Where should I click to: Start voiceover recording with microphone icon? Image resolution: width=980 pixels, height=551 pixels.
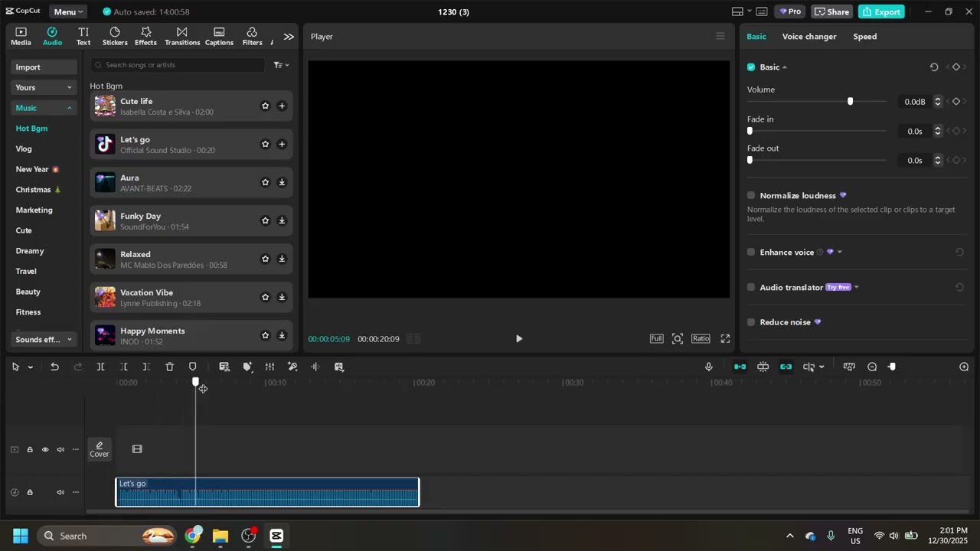[709, 367]
